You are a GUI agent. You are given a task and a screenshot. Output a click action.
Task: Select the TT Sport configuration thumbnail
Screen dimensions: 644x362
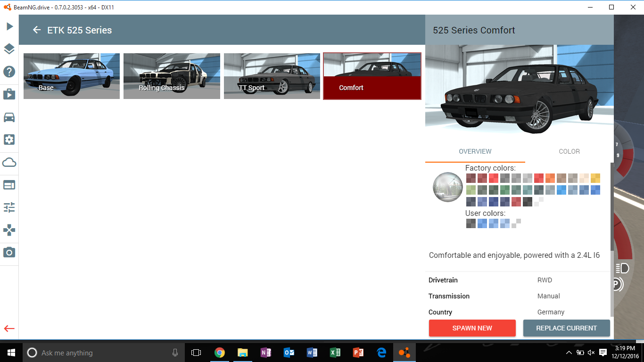coord(272,76)
